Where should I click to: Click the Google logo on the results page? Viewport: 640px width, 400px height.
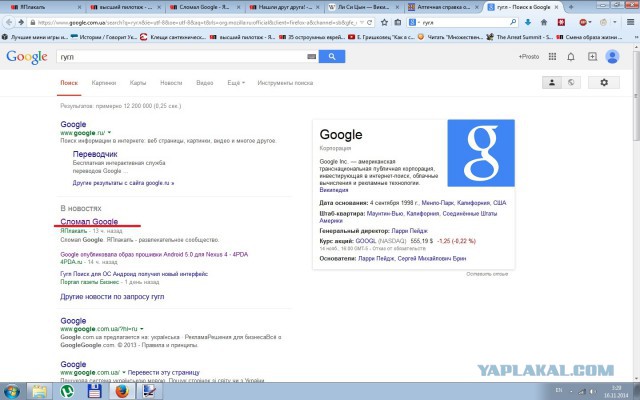pyautogui.click(x=27, y=57)
